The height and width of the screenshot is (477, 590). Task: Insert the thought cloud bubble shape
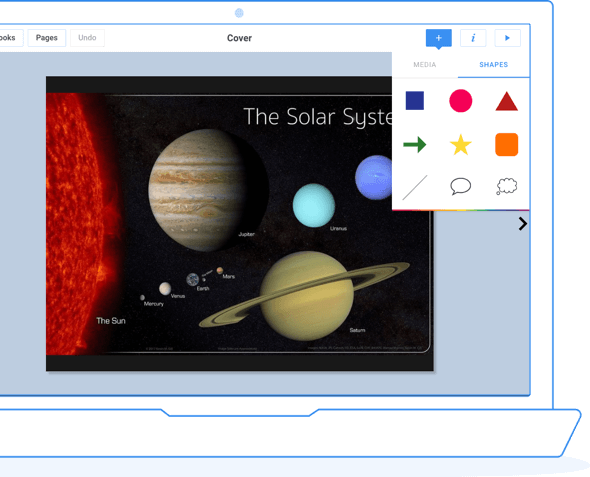(506, 186)
